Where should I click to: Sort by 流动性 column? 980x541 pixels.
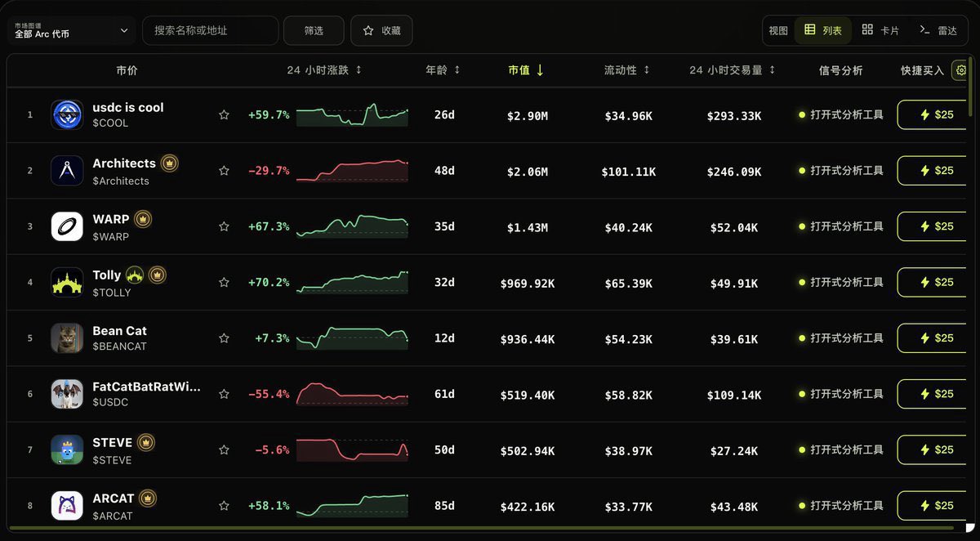point(627,70)
